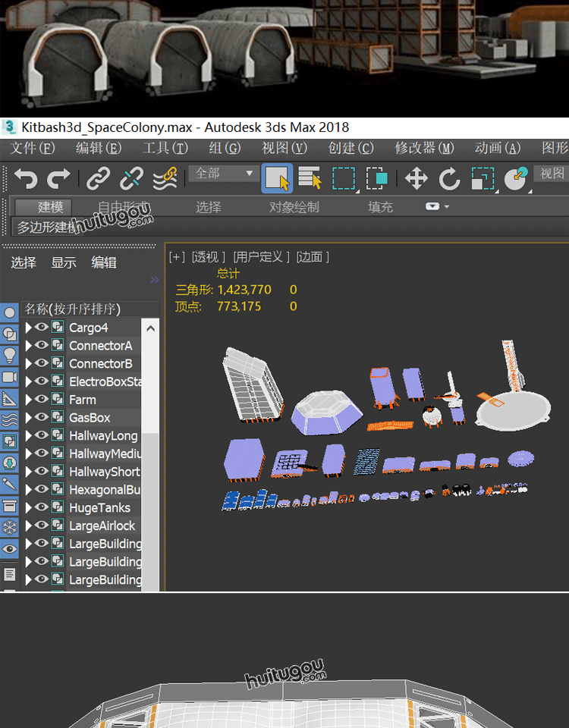Sort by 名称(按升序排序) column header

coord(90,309)
